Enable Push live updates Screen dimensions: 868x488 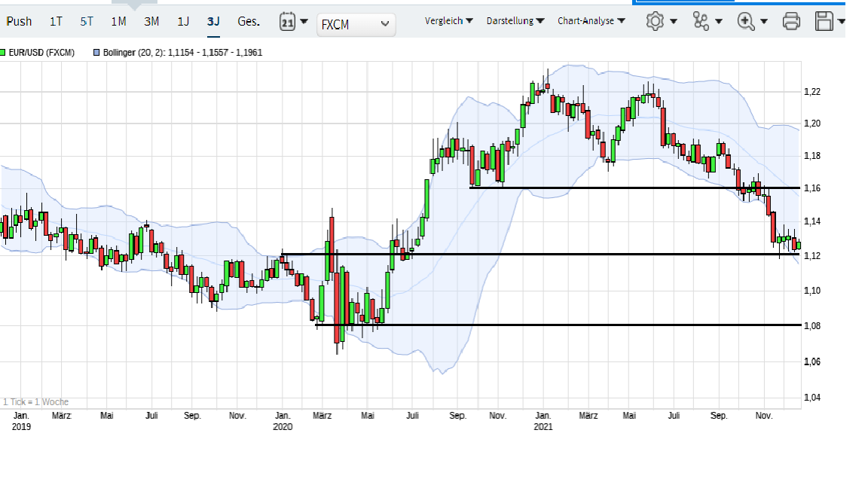tap(19, 21)
